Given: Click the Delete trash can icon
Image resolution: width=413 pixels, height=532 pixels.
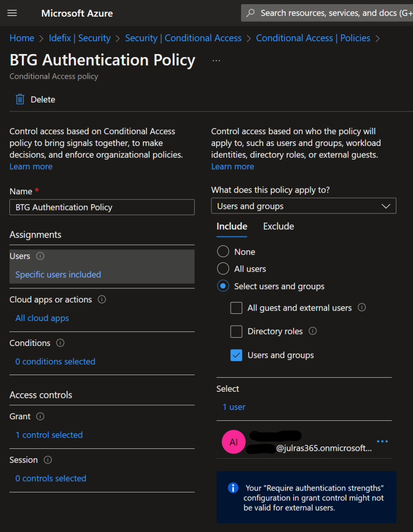Looking at the screenshot, I should [x=20, y=99].
